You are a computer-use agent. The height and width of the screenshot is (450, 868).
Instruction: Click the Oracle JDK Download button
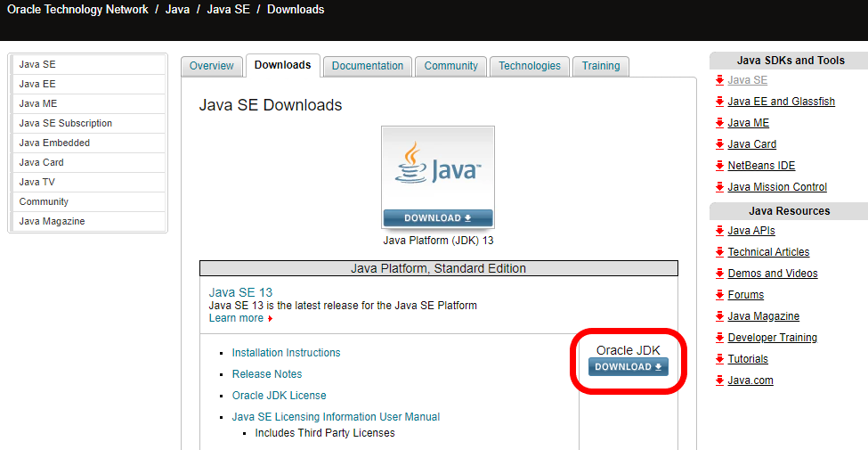[629, 367]
